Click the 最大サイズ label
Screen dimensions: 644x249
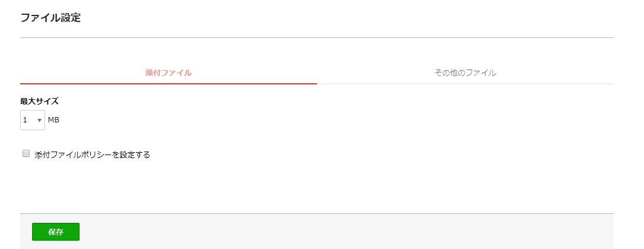coord(39,101)
